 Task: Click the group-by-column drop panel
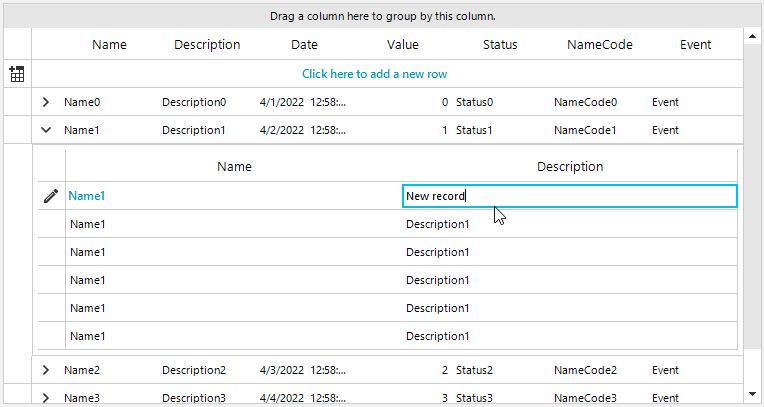pos(382,17)
